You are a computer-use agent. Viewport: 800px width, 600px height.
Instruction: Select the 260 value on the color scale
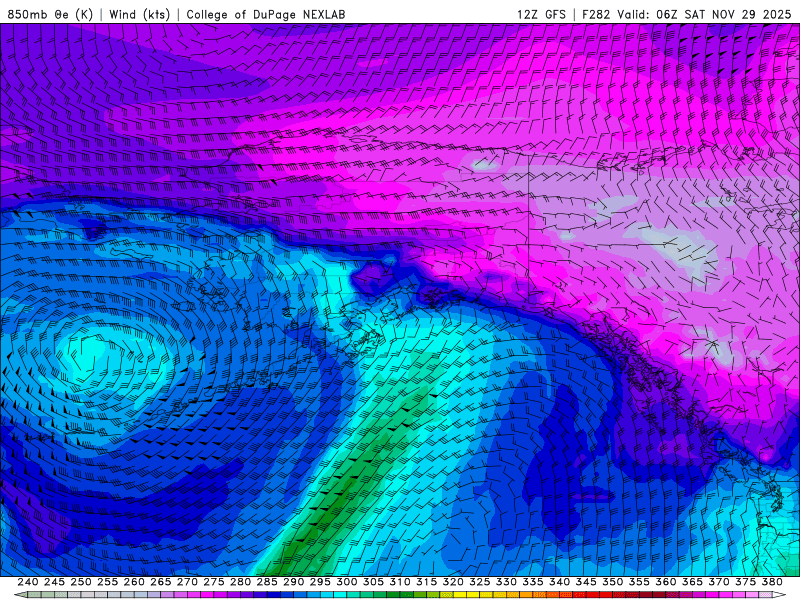point(134,582)
